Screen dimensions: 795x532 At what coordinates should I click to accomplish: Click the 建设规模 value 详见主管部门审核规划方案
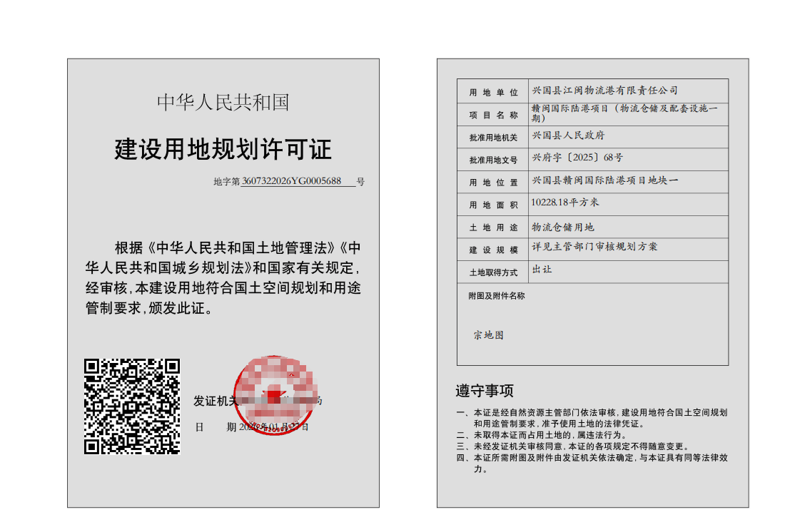click(x=595, y=247)
